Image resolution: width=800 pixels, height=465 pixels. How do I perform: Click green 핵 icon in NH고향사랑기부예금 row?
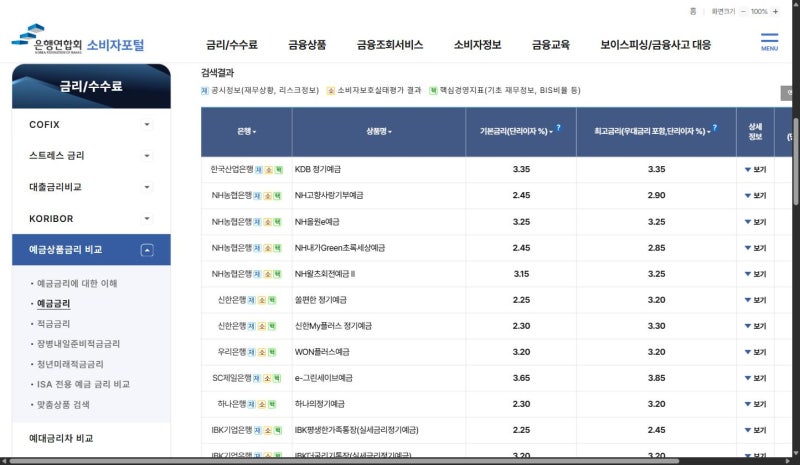pos(277,196)
